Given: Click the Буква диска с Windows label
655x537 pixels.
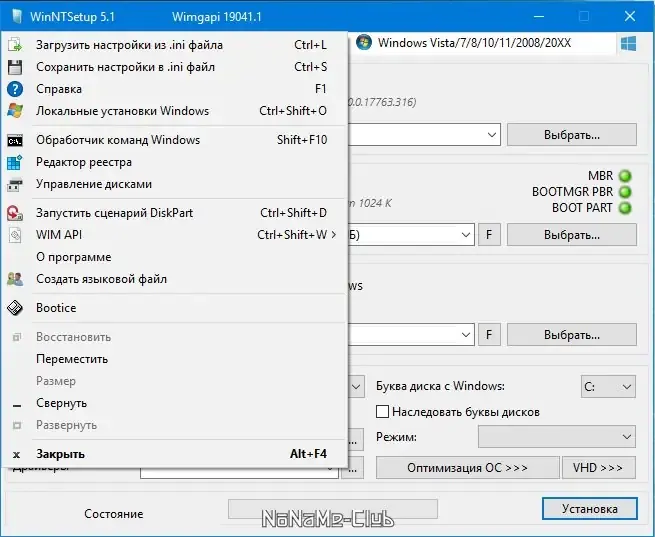Looking at the screenshot, I should (440, 386).
